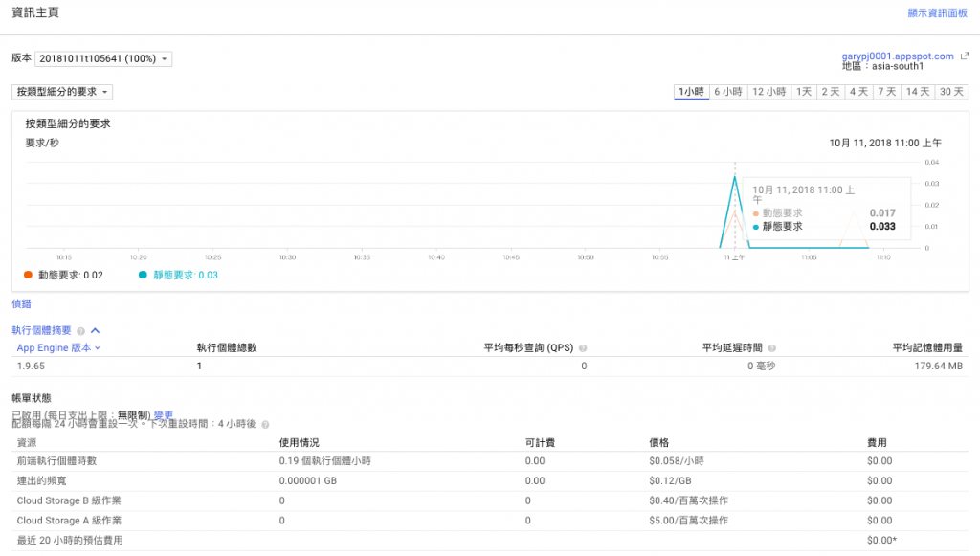980x556 pixels.
Task: Select the 14 天 time range tab
Action: pyautogui.click(x=918, y=92)
